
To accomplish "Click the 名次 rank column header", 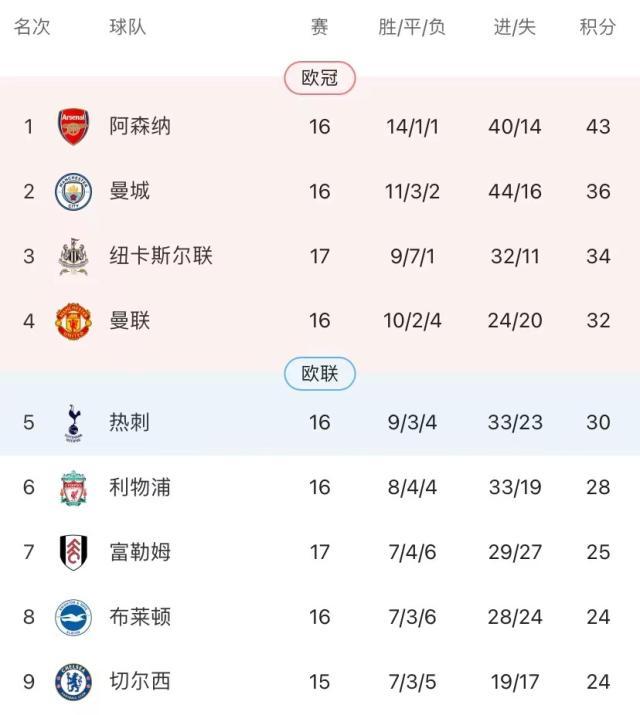I will click(31, 27).
